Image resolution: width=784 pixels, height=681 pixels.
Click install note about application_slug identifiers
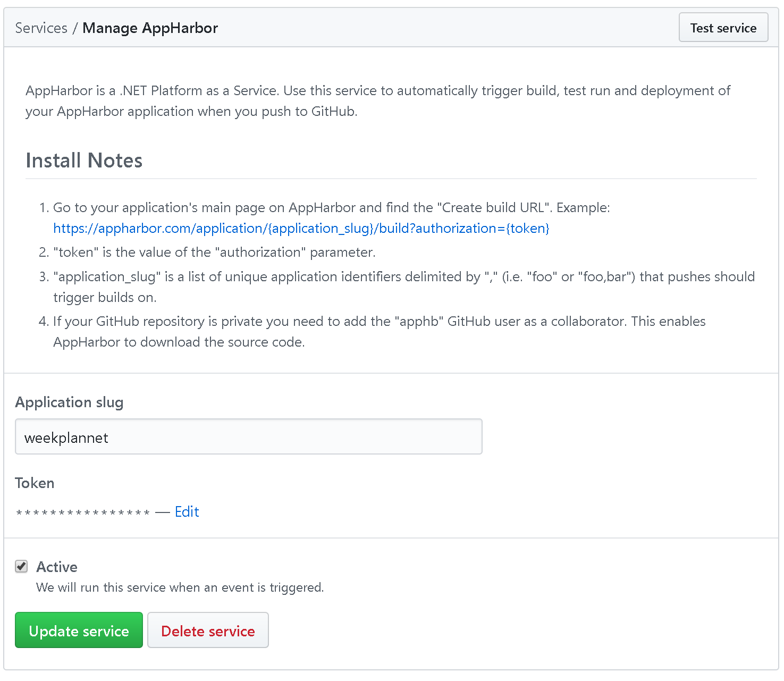(403, 277)
